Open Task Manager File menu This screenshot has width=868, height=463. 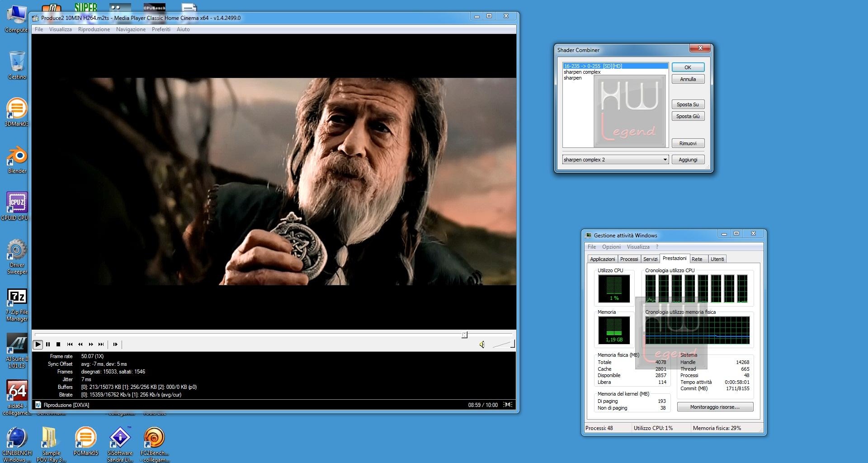click(x=591, y=247)
